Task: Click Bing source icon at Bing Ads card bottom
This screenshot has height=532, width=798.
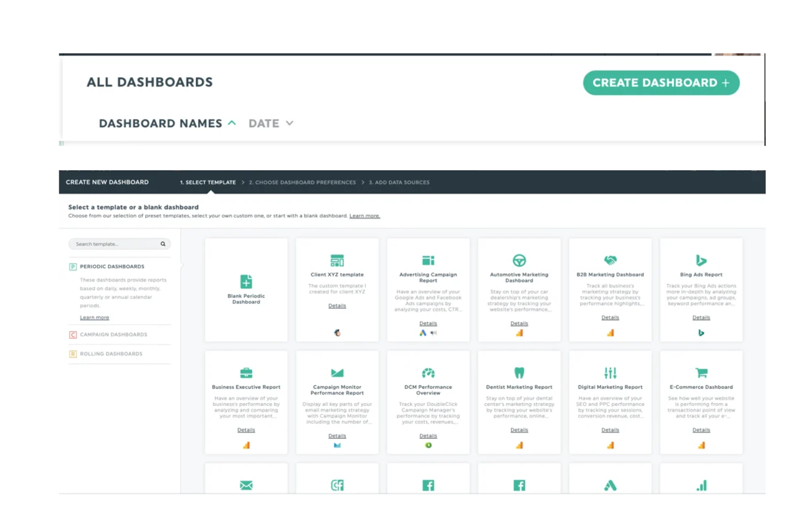Action: coord(701,333)
